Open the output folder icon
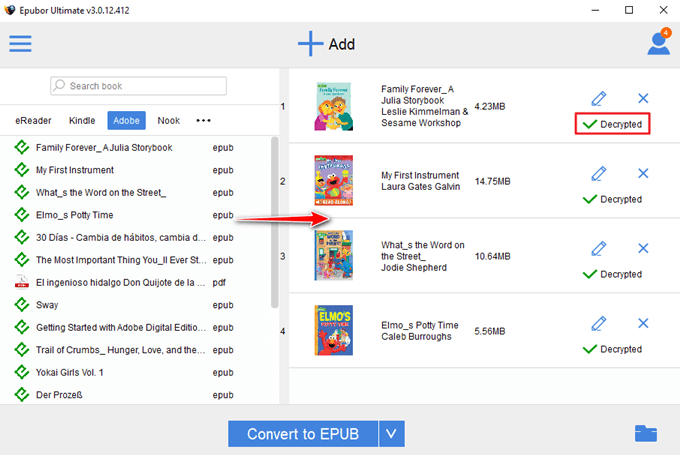This screenshot has width=680, height=455. (646, 433)
